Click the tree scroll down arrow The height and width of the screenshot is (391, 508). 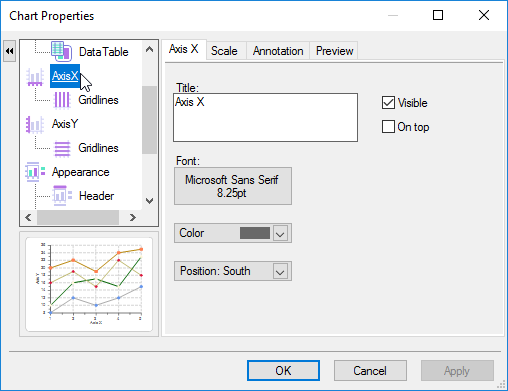(150, 201)
